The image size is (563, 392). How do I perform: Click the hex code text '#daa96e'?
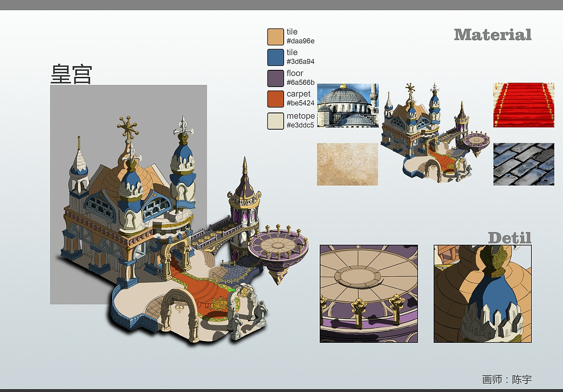coord(300,41)
